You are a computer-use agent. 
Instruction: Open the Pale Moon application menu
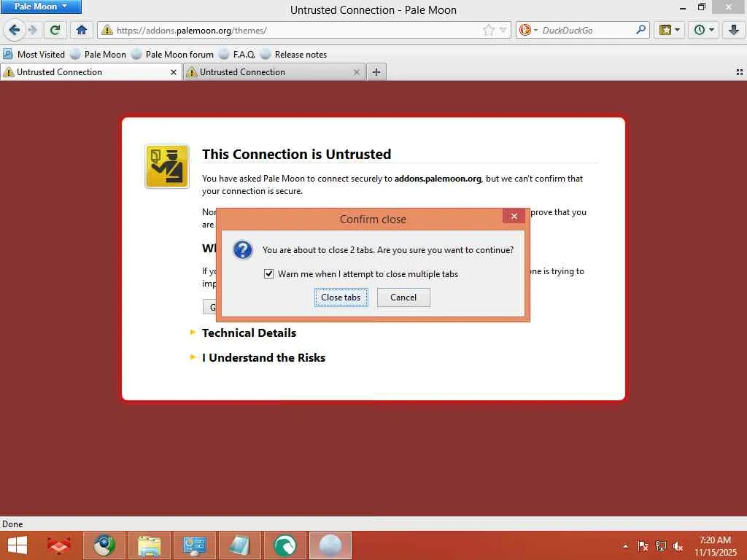[41, 6]
